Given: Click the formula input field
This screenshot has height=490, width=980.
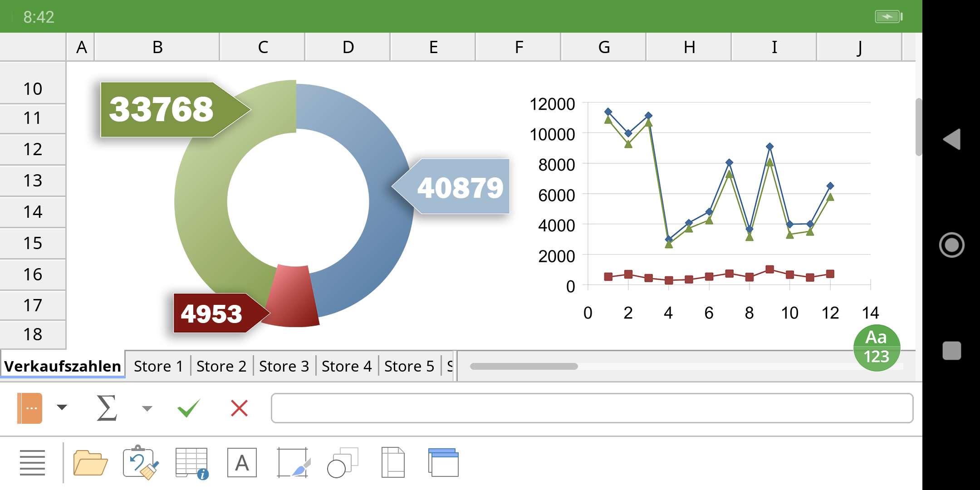Looking at the screenshot, I should point(592,408).
